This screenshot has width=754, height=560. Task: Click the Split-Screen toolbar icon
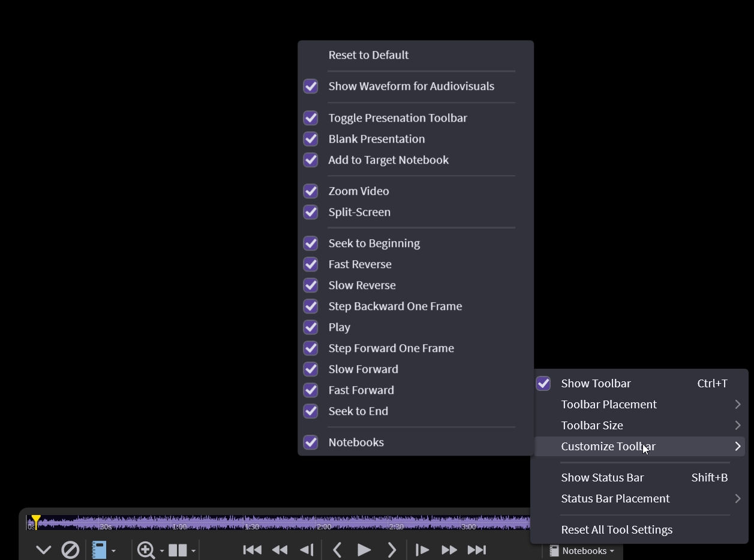[x=178, y=550]
